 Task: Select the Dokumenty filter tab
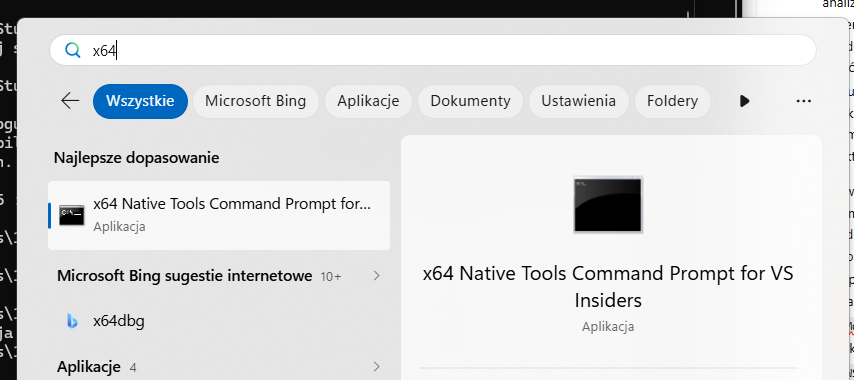[x=471, y=101]
